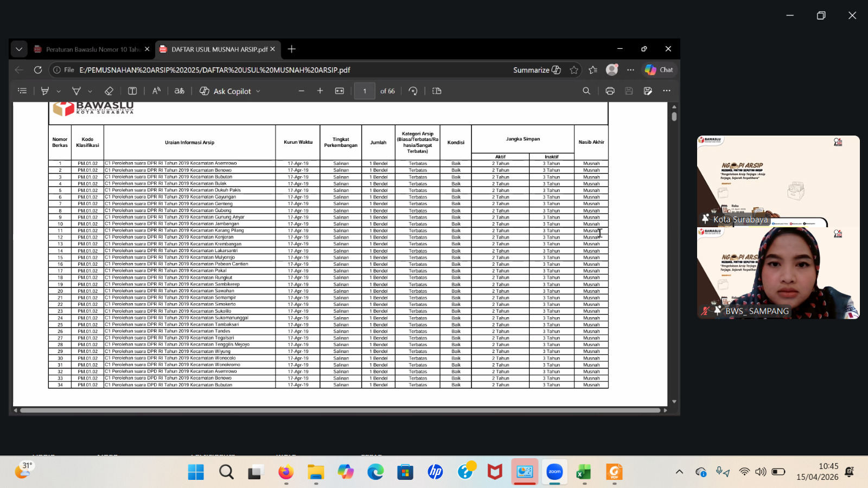Screen dimensions: 868x488
Task: Click "Uraian Informasi Arsip" column header
Action: 189,143
